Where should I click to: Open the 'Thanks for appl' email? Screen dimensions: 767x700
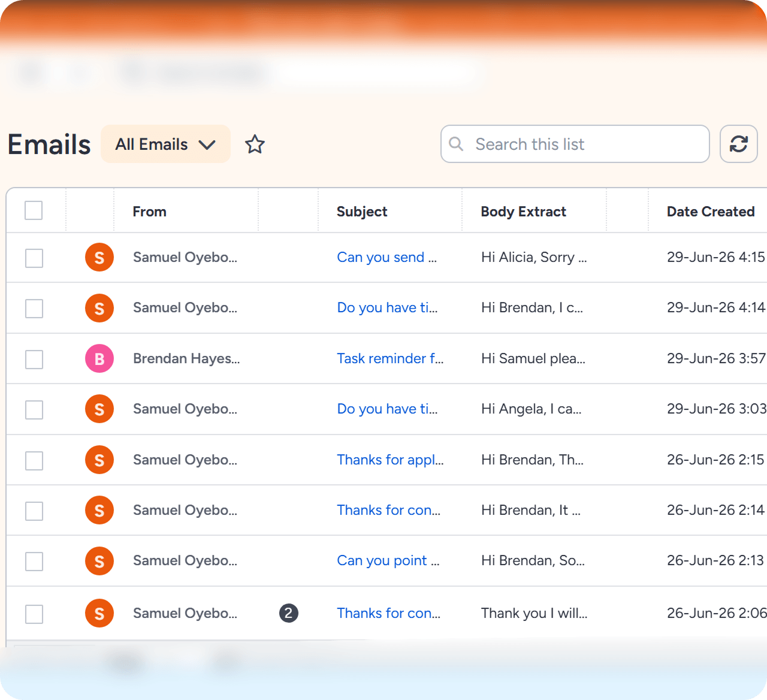pyautogui.click(x=390, y=460)
